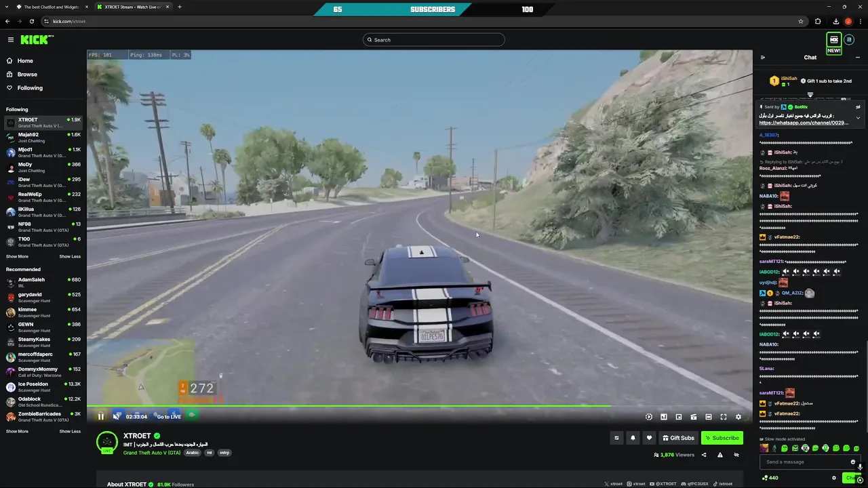Open the clip creation icon

(694, 417)
